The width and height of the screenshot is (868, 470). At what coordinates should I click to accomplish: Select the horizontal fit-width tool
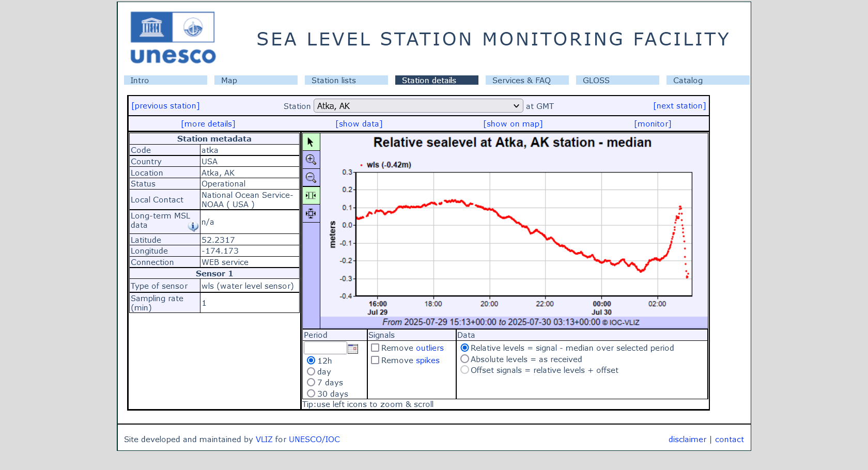click(311, 195)
